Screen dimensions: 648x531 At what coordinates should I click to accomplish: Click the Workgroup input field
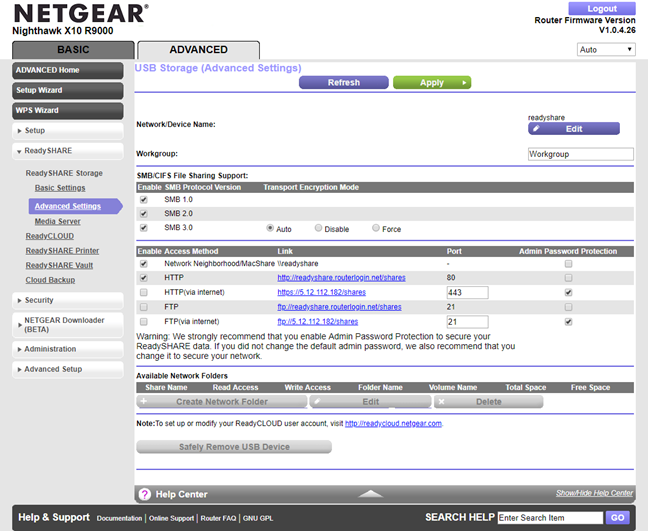[581, 154]
